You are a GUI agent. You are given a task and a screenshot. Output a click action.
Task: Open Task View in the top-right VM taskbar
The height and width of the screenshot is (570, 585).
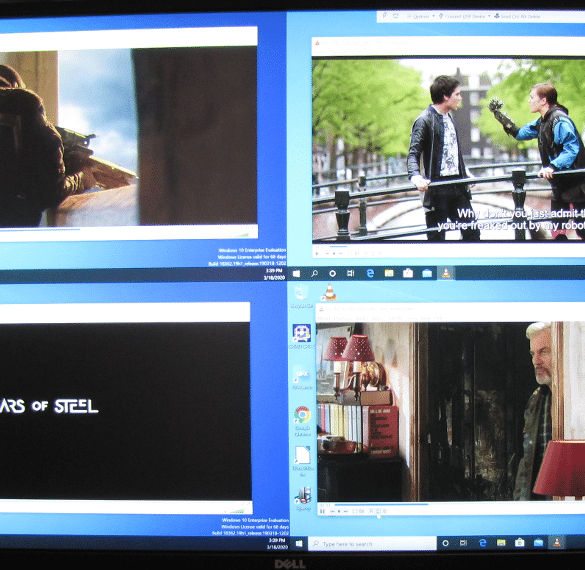351,273
